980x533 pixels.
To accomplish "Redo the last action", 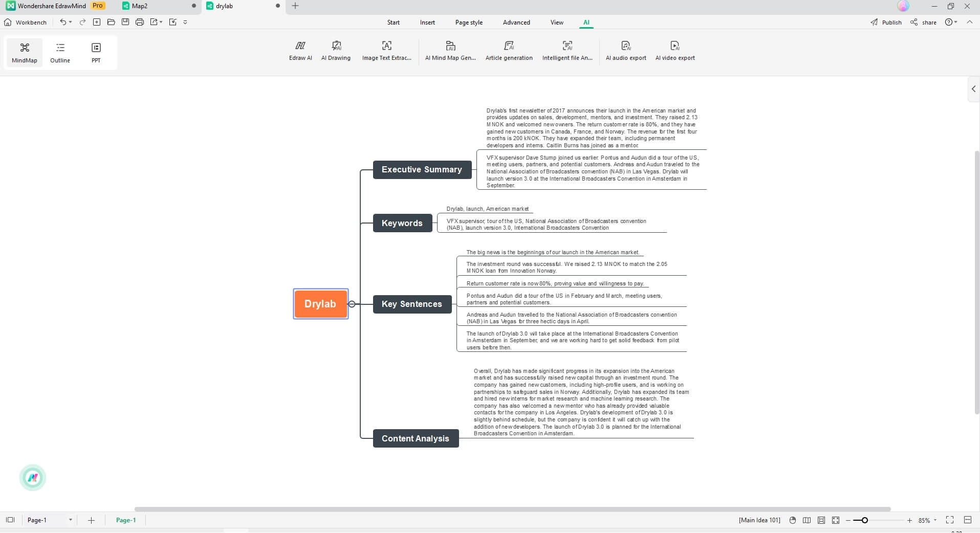I will (x=82, y=22).
